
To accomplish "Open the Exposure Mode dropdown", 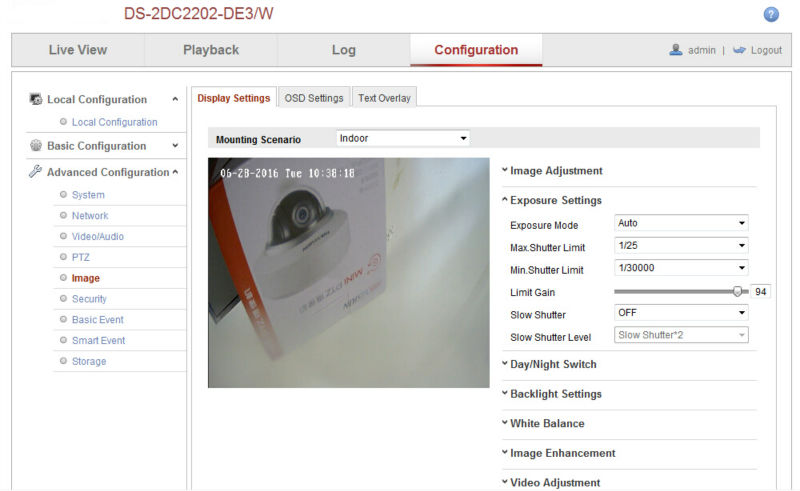I will pos(681,223).
